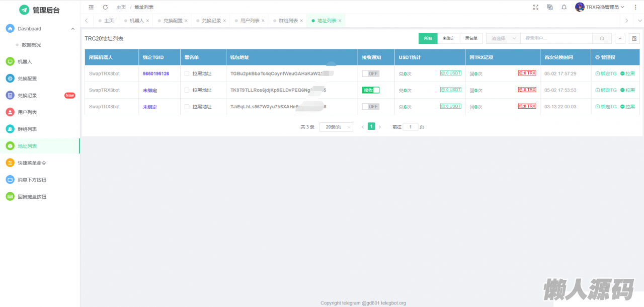Enter fullscreen using the expand icon

[535, 7]
